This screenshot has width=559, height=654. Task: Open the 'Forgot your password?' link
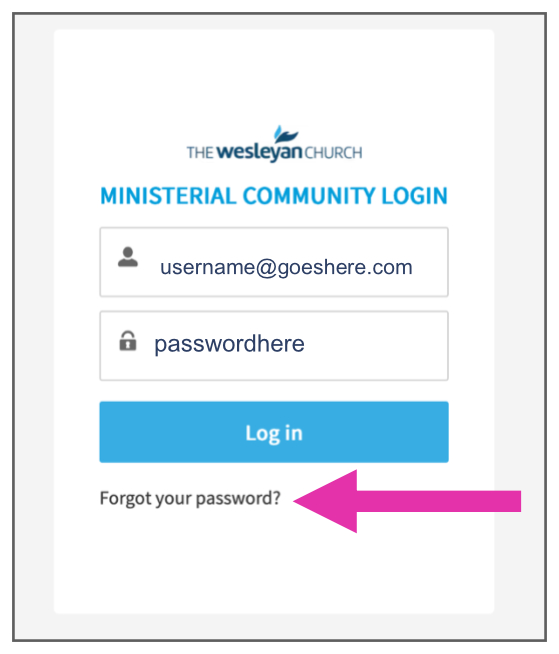(190, 498)
